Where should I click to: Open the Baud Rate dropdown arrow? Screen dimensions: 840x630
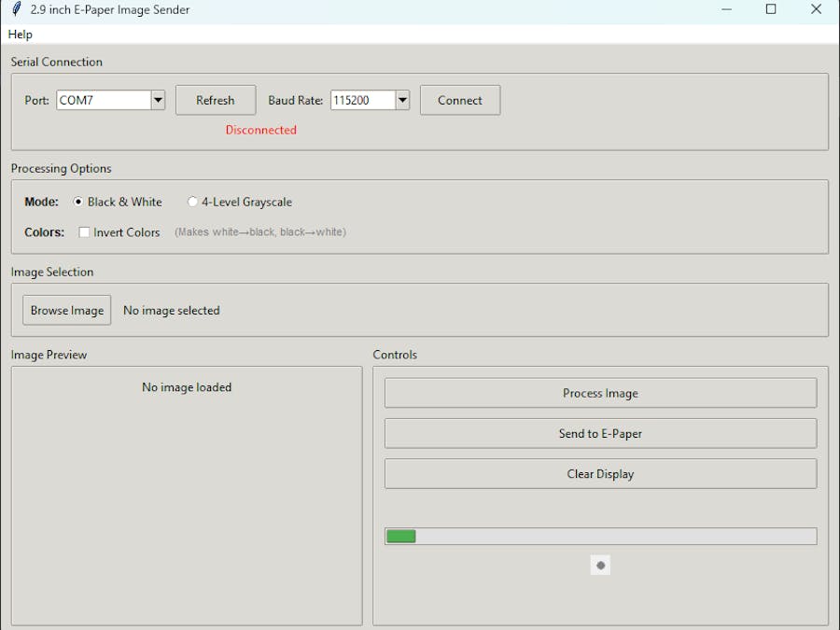pos(402,100)
